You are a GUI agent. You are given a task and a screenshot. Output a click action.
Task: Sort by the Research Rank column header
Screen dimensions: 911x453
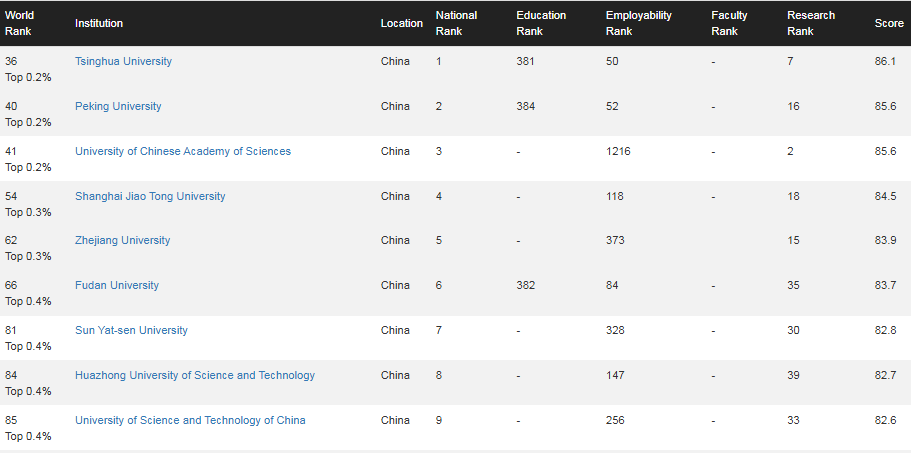click(811, 23)
